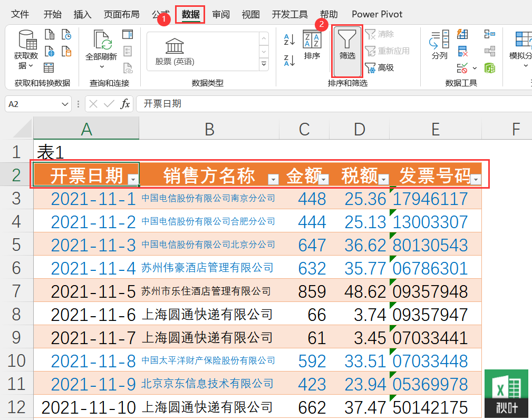
Task: Switch to the 审阅 tab
Action: (x=221, y=14)
